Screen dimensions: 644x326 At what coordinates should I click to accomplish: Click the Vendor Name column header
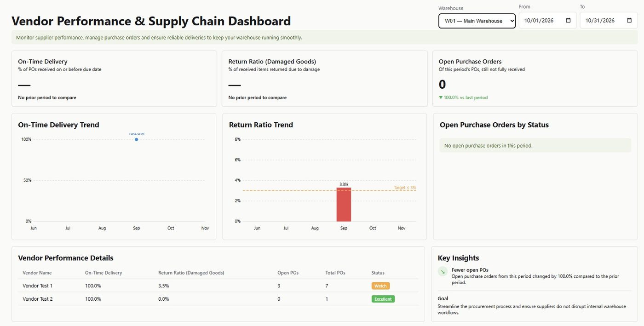(37, 273)
